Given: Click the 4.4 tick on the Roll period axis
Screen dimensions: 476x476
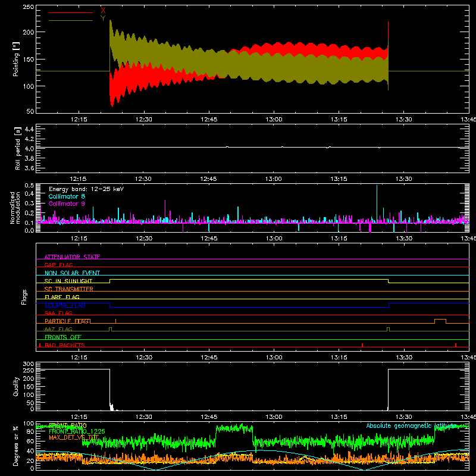Looking at the screenshot, I should [x=29, y=129].
